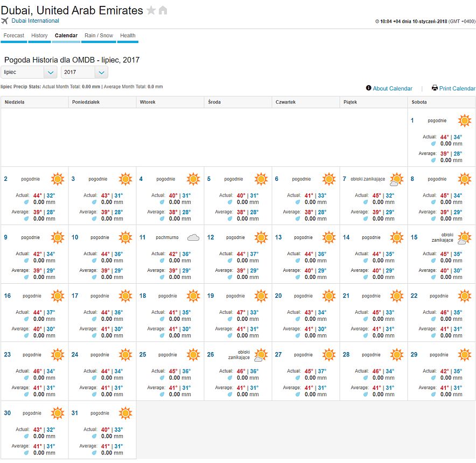
Task: Expand the year dropdown showing 2017
Action: coord(85,72)
